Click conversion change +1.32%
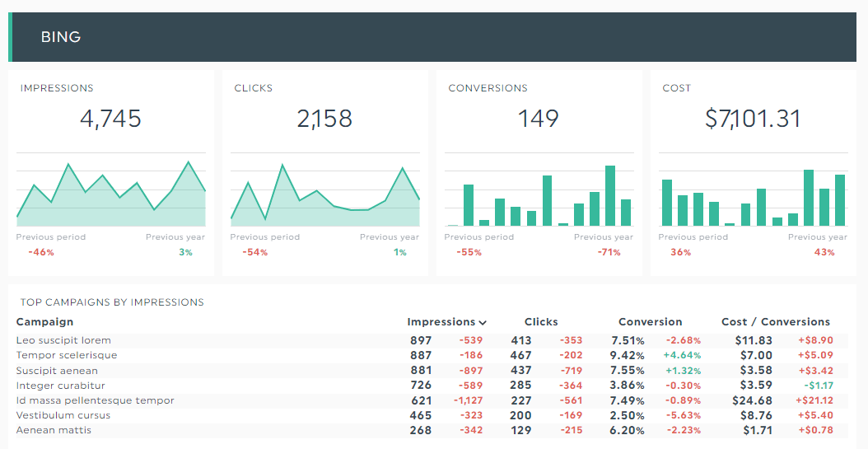Image resolution: width=868 pixels, height=449 pixels. pos(683,371)
